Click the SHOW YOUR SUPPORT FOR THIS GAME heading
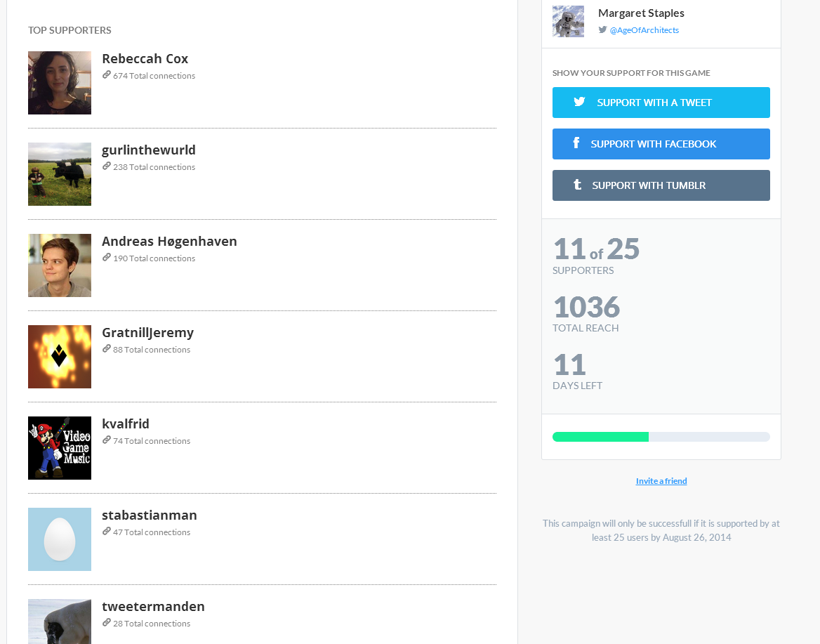 pyautogui.click(x=631, y=73)
